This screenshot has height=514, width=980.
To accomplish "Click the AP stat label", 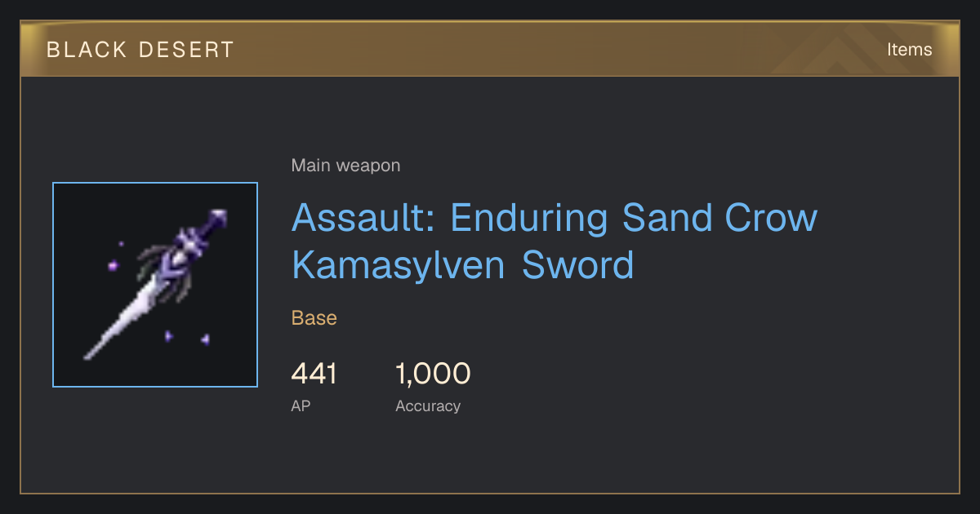I will (x=301, y=405).
